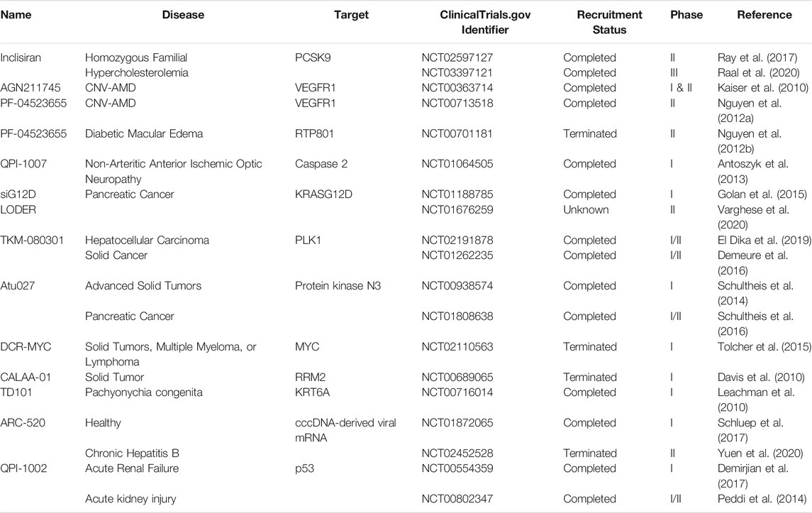This screenshot has height=513, width=812.
Task: Open the Yuen et al. (2020) reference
Action: pos(760,453)
